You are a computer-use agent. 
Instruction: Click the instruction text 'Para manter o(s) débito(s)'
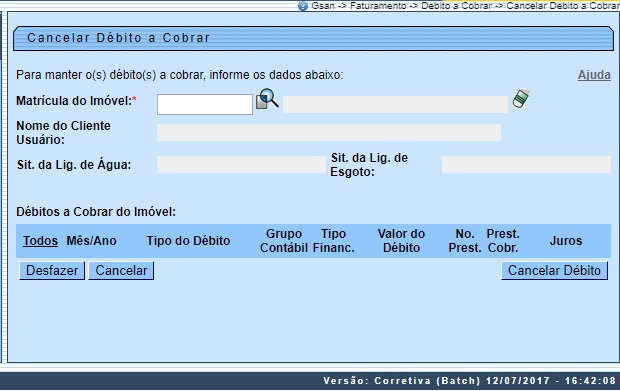tap(180, 75)
